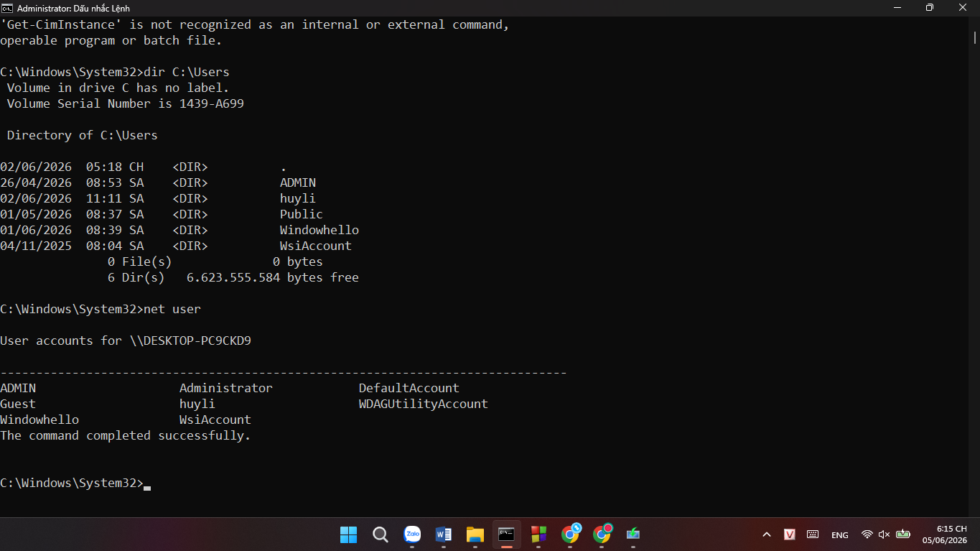The height and width of the screenshot is (551, 980).
Task: Click the final C:\Windows\System32> prompt
Action: [72, 483]
